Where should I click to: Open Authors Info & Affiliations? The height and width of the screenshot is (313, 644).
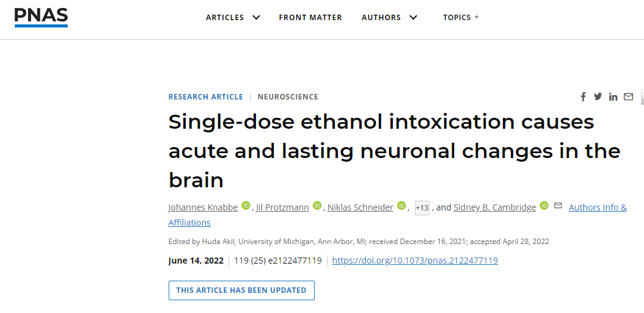click(x=597, y=207)
